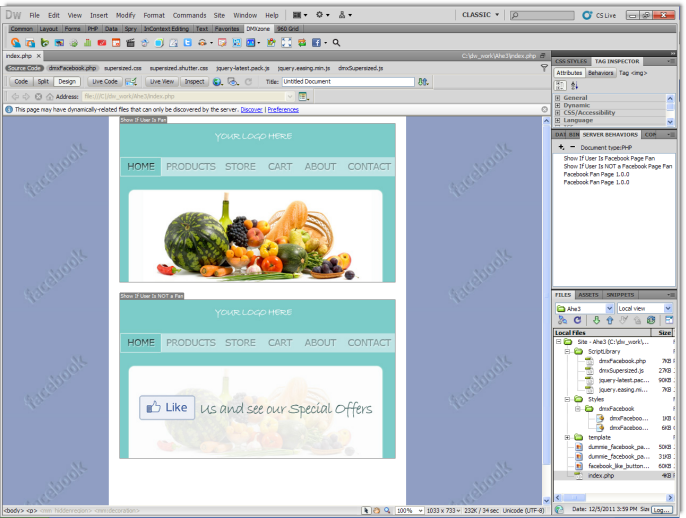The height and width of the screenshot is (518, 686).
Task: Open the Modify menu
Action: (x=126, y=15)
